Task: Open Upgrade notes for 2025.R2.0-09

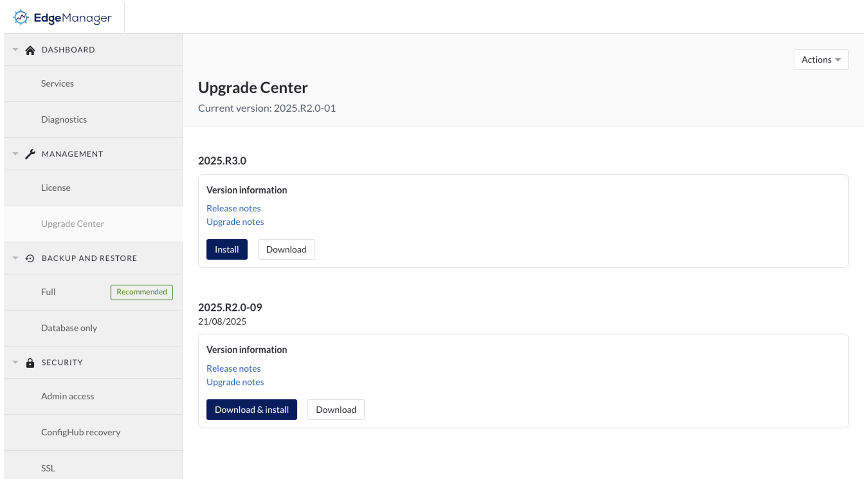Action: (235, 382)
